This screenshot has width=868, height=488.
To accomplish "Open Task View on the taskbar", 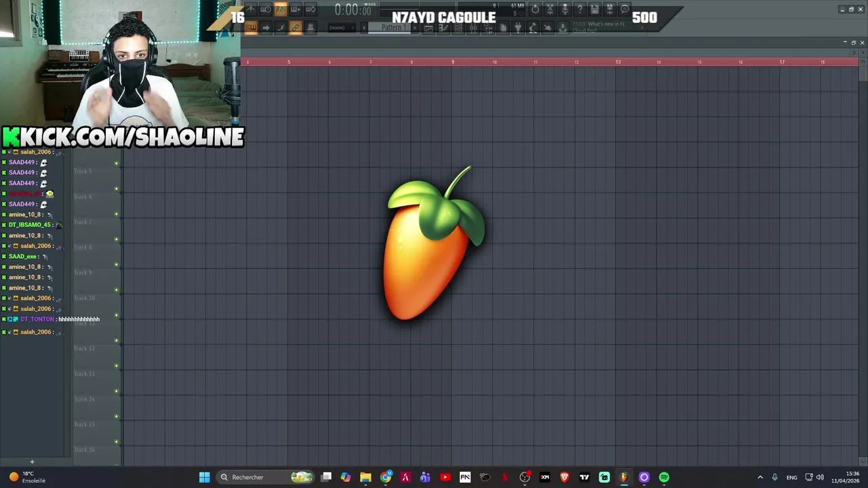I will click(x=326, y=477).
